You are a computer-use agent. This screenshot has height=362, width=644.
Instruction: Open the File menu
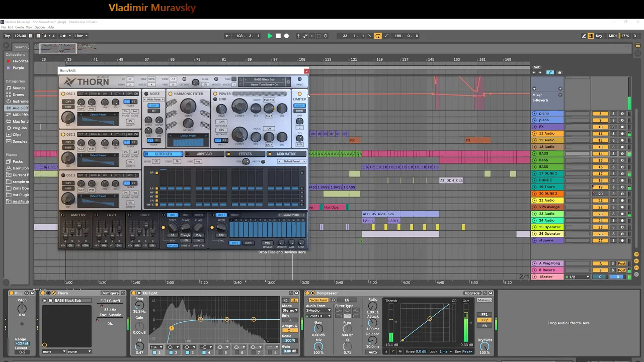point(4,27)
